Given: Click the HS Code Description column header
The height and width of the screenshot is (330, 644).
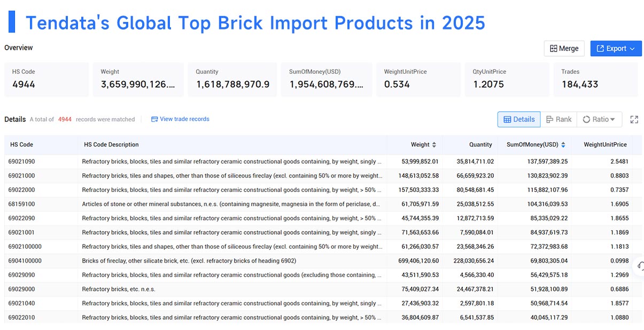Looking at the screenshot, I should 111,144.
